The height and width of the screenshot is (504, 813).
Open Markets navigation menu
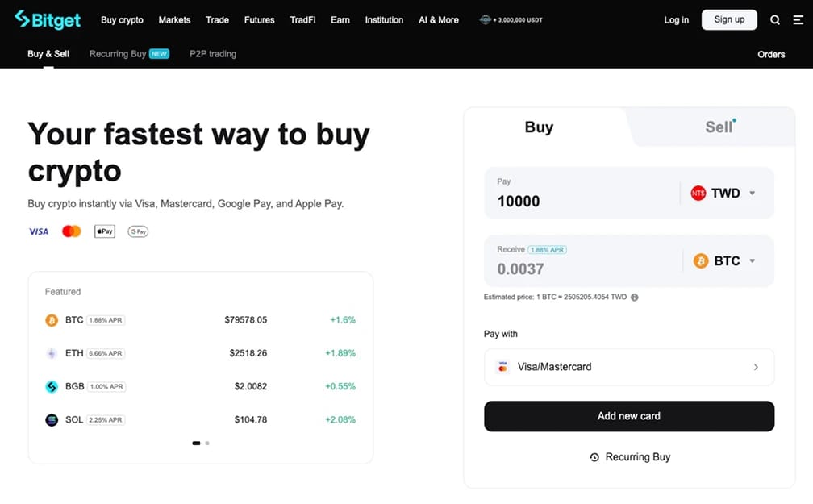pyautogui.click(x=174, y=19)
